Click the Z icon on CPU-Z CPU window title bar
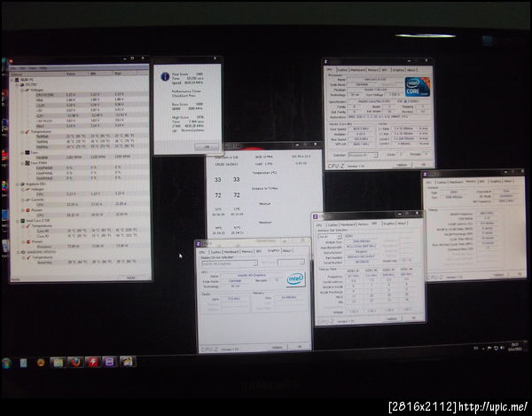Screen dimensions: 532x416 pyautogui.click(x=325, y=61)
